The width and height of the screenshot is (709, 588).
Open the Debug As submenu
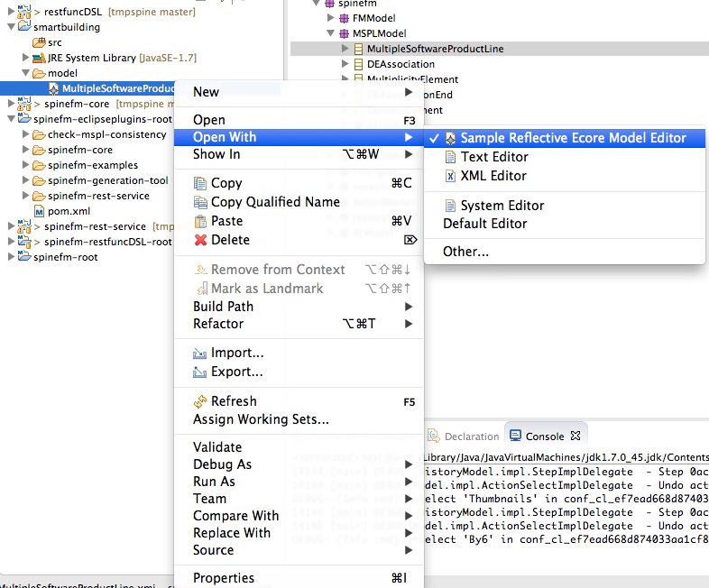(299, 464)
